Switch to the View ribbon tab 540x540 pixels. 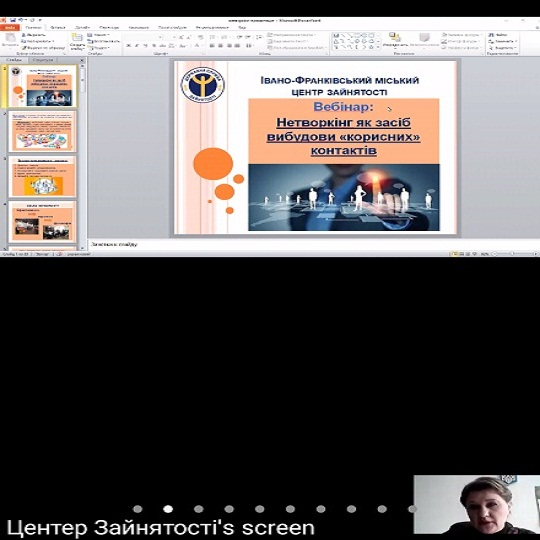242,27
